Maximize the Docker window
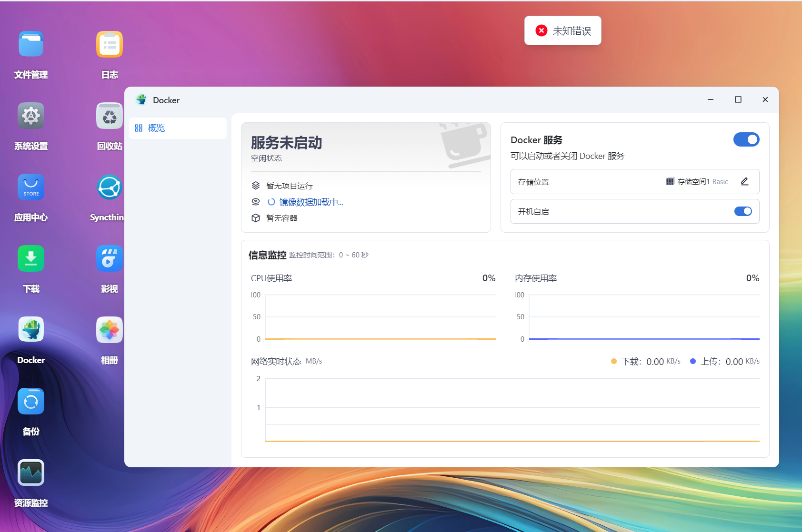802x532 pixels. coord(738,99)
